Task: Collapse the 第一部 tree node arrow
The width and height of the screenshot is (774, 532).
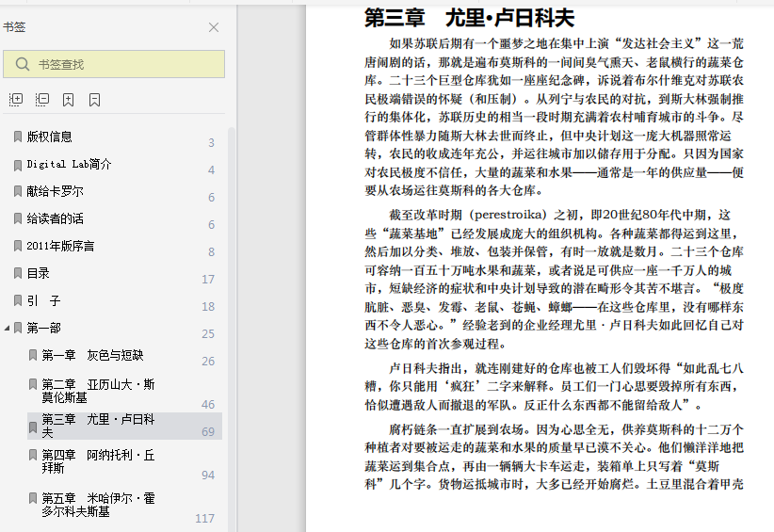Action: 7,329
